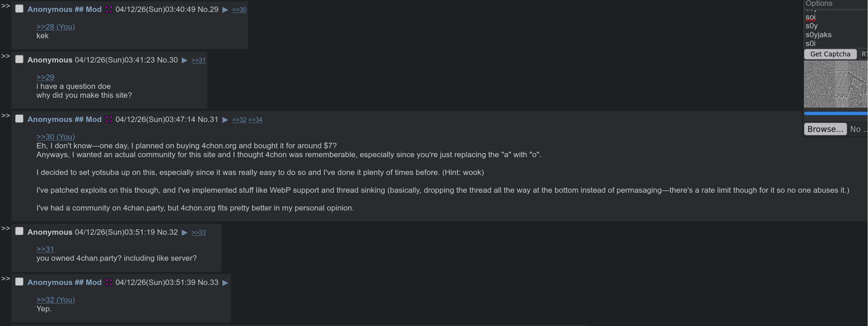Select the checkbox on post No.31
Screen dimensions: 868x326
pyautogui.click(x=20, y=119)
